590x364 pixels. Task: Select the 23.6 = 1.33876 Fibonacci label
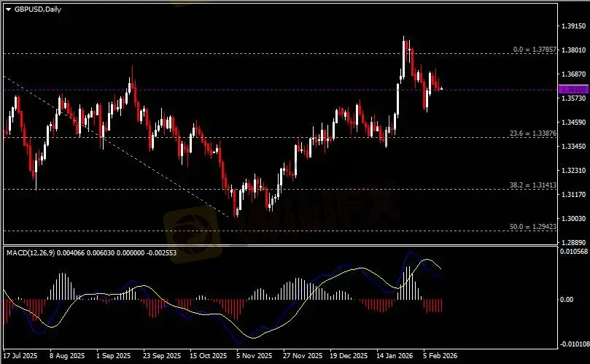533,133
